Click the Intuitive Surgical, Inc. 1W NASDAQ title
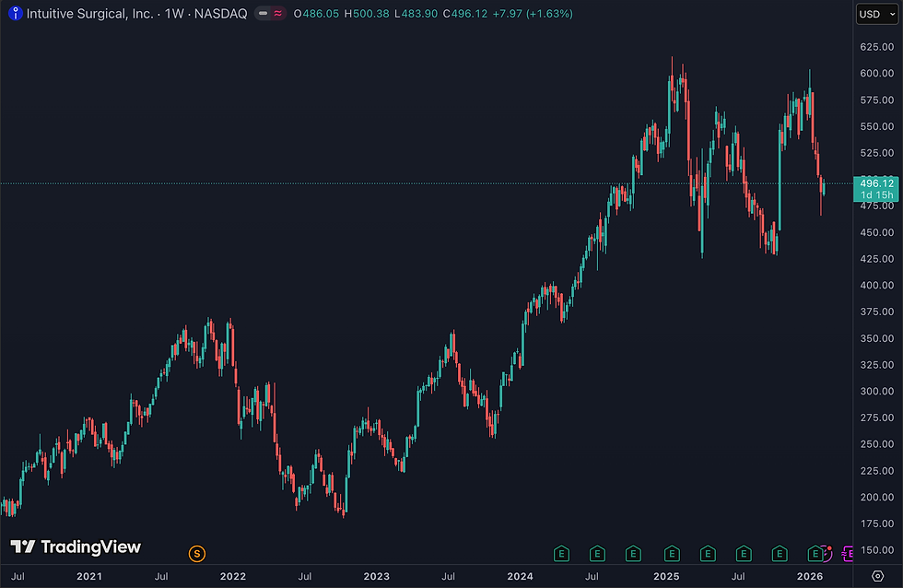The image size is (903, 588). [x=136, y=13]
